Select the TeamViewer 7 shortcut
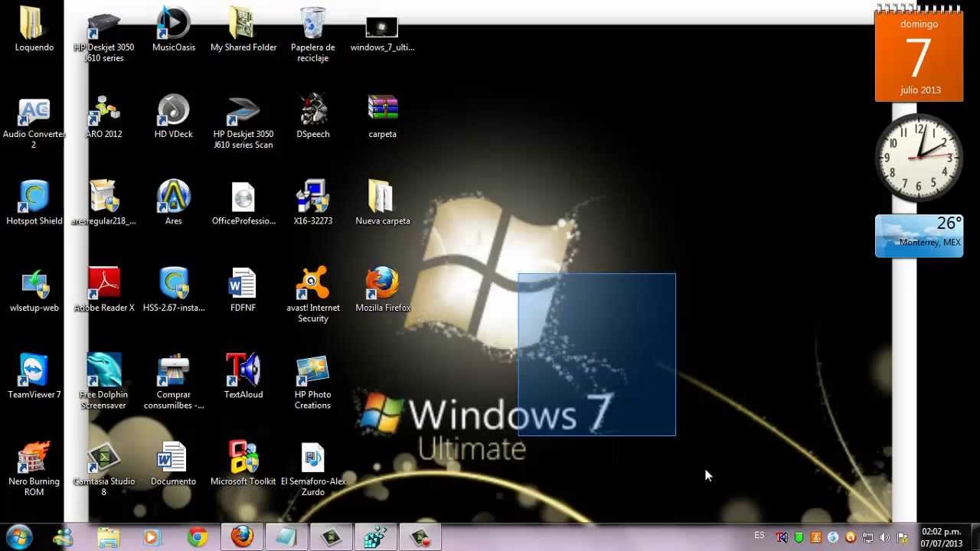 pos(34,377)
